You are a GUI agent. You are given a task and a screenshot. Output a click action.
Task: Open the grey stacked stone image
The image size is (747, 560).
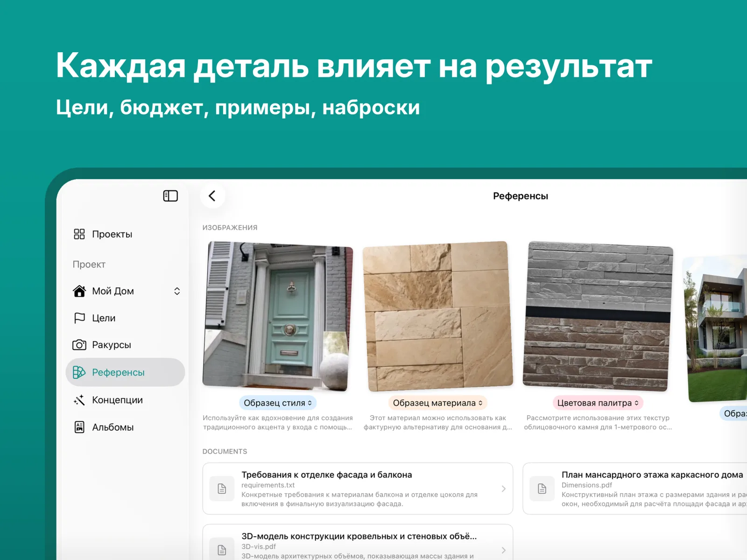pyautogui.click(x=598, y=316)
